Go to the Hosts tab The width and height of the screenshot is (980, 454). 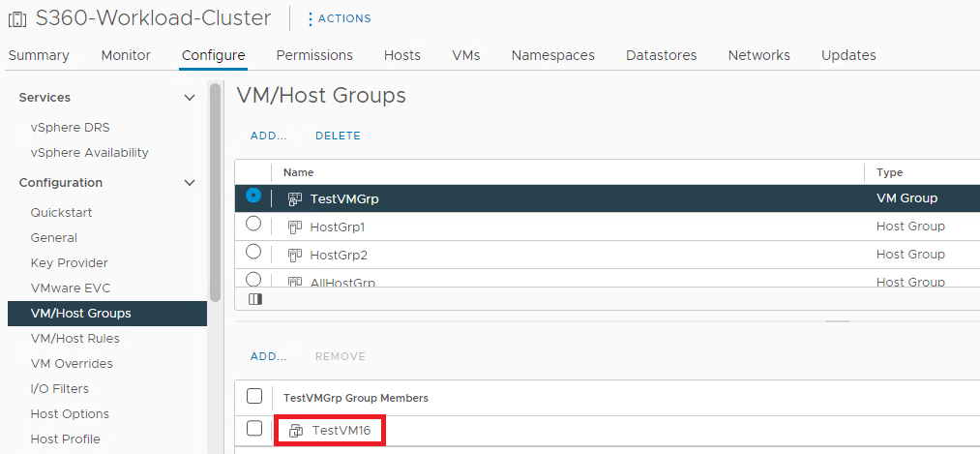pos(401,55)
